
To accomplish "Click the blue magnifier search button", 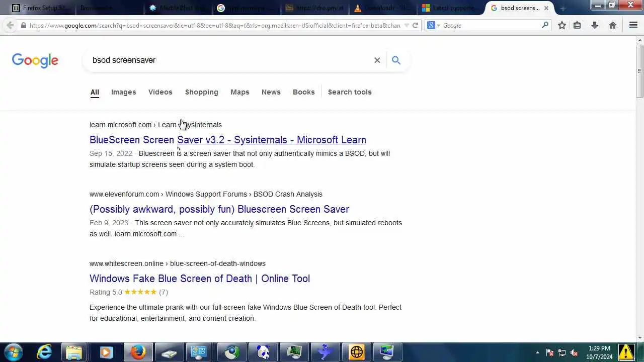I will click(x=396, y=60).
